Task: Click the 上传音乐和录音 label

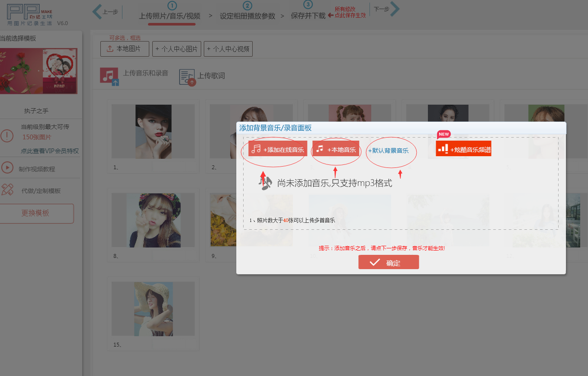Action: point(145,73)
